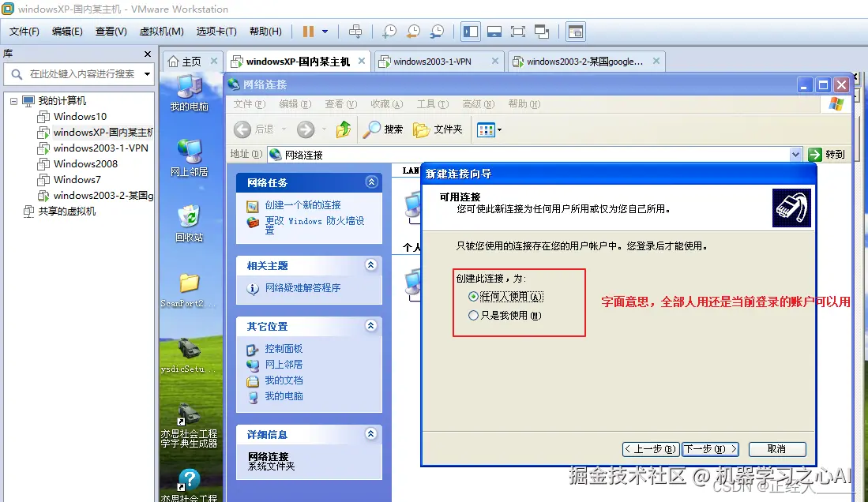Take a snapshot with the clock-plus icon
Image resolution: width=868 pixels, height=502 pixels.
click(x=389, y=32)
